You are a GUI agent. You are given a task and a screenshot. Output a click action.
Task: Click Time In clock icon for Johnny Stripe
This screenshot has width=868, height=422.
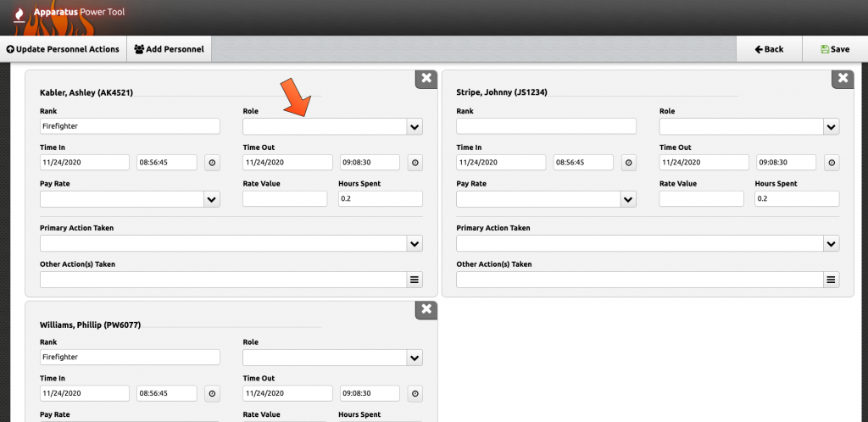628,163
